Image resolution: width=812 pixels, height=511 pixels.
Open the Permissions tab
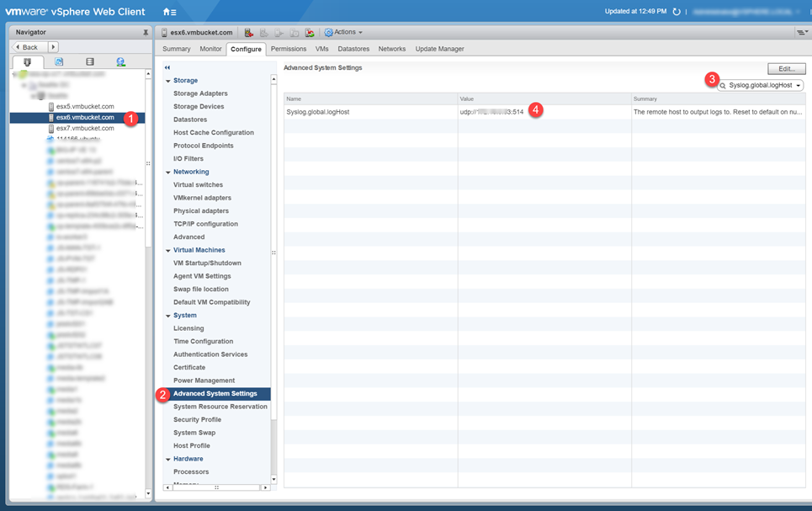click(289, 49)
